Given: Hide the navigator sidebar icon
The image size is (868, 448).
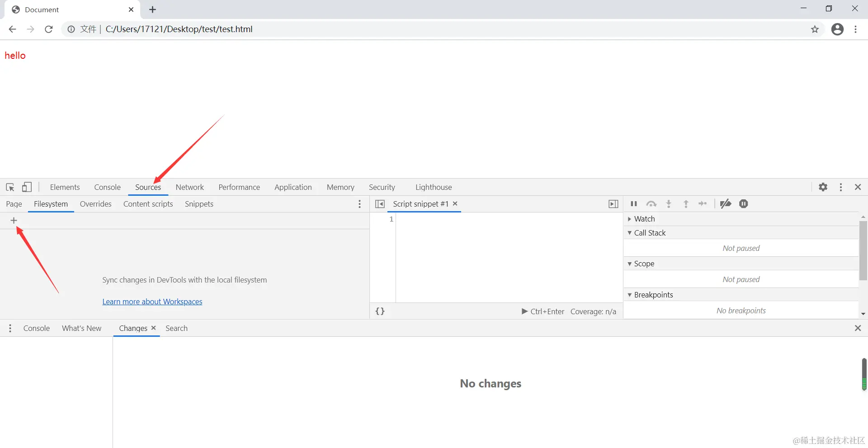Looking at the screenshot, I should pyautogui.click(x=380, y=204).
